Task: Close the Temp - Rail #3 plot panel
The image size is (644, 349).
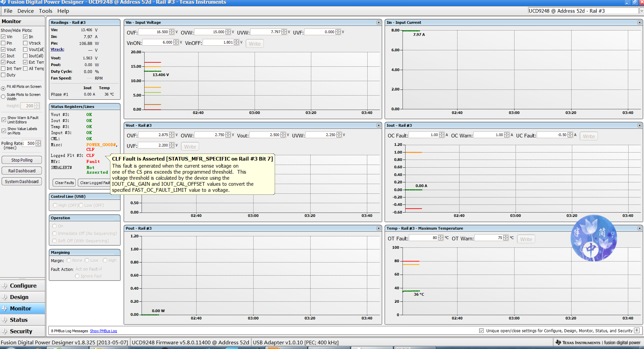Action: click(x=640, y=228)
